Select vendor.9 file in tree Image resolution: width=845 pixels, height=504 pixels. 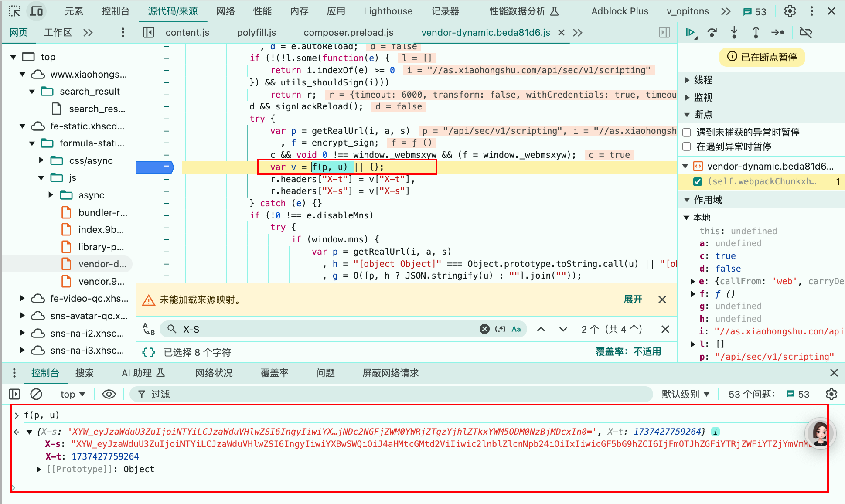point(101,281)
